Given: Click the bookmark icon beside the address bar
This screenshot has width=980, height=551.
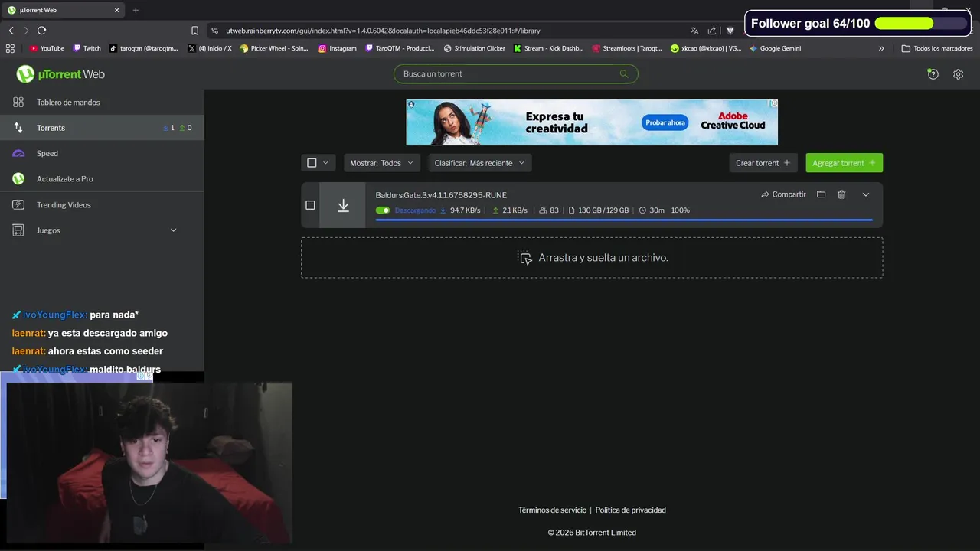Looking at the screenshot, I should [194, 31].
